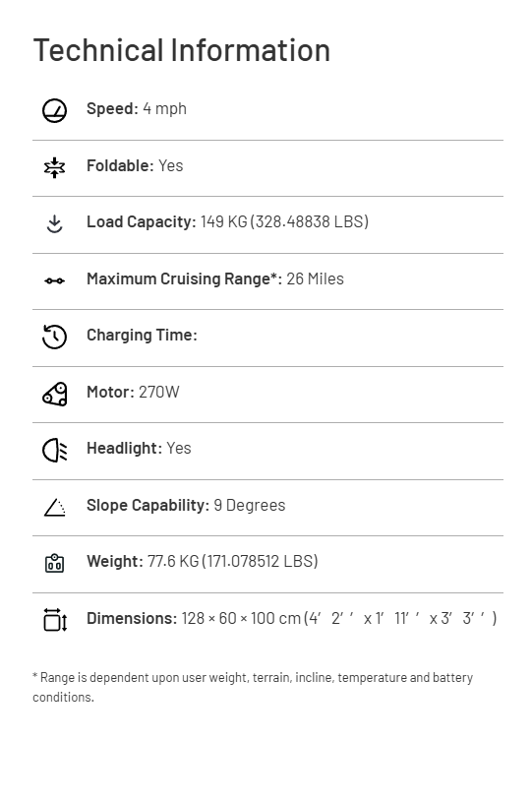Screen dimensions: 532x802
Task: Click the Maximum Cruising Range 26 Miles text
Action: coord(215,278)
